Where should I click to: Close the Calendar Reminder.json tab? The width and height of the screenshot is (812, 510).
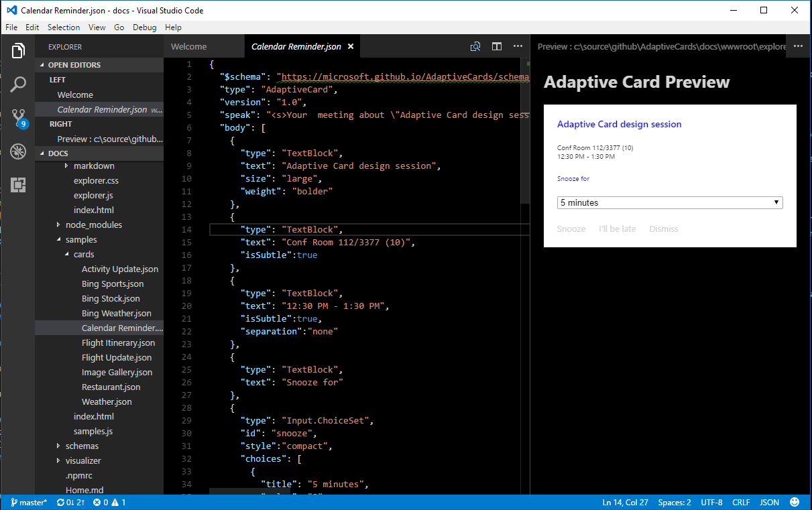click(351, 47)
